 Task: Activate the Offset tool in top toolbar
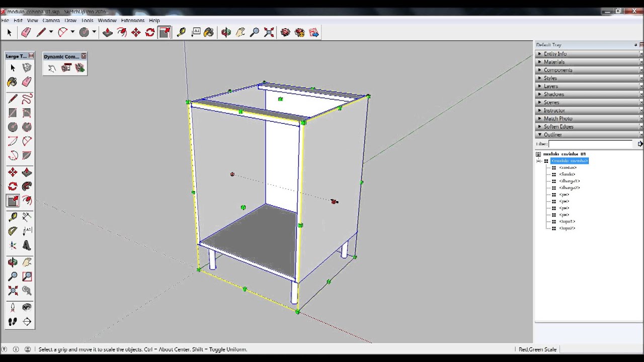[x=122, y=32]
